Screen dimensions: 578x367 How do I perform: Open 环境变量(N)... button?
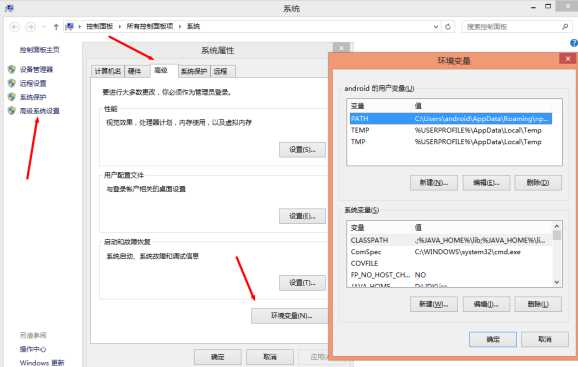290,316
